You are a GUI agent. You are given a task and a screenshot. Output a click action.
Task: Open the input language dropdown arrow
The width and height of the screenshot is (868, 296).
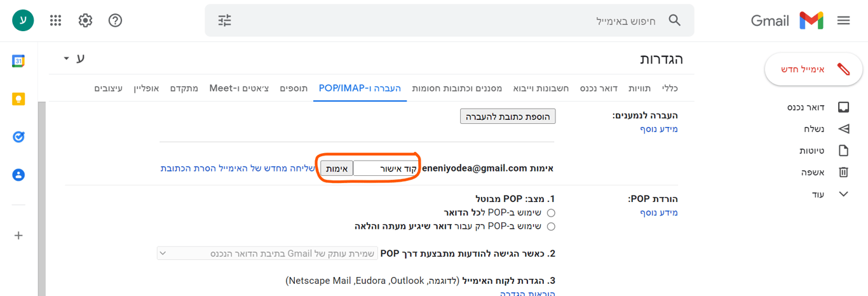66,58
